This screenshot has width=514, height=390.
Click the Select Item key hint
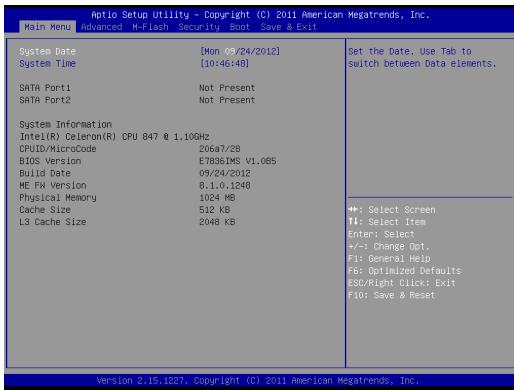[387, 222]
